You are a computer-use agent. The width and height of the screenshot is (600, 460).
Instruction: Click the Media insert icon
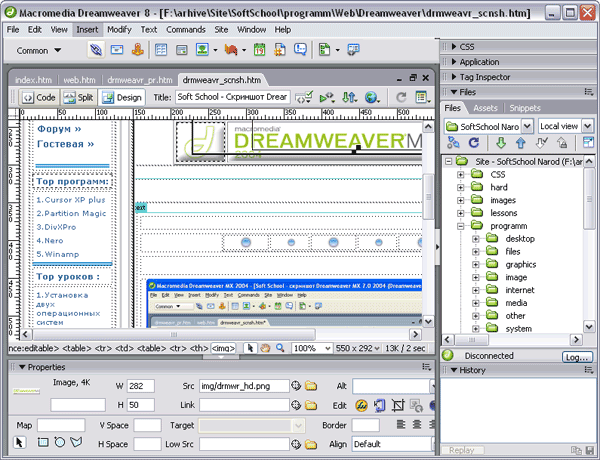click(x=231, y=50)
